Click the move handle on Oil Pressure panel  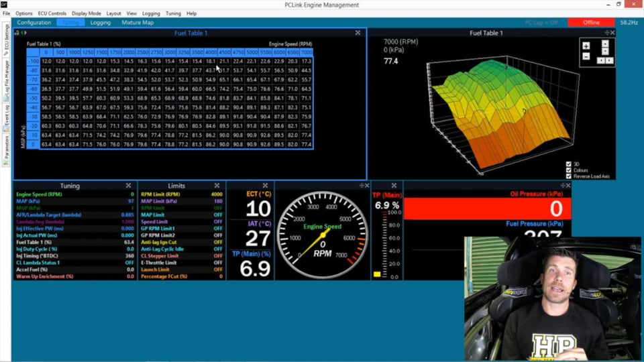563,186
